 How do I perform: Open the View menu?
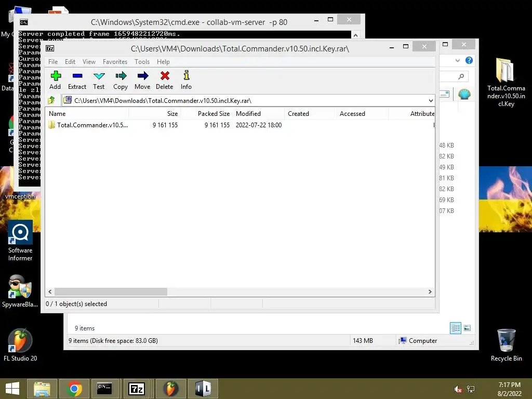click(89, 62)
